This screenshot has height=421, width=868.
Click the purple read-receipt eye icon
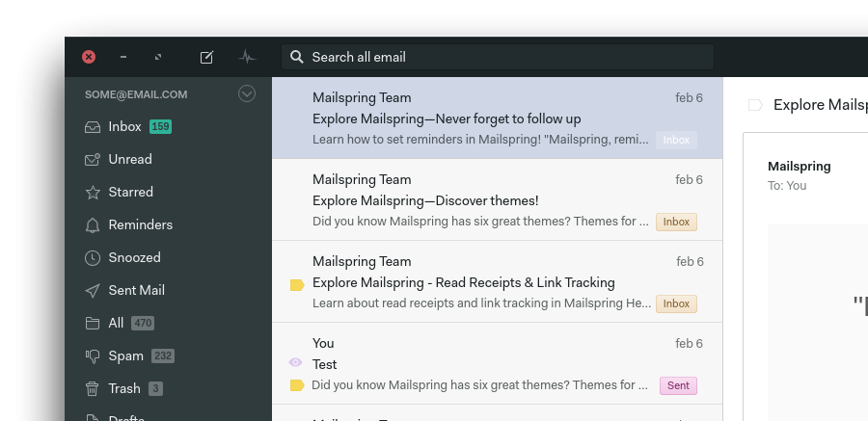tap(296, 362)
